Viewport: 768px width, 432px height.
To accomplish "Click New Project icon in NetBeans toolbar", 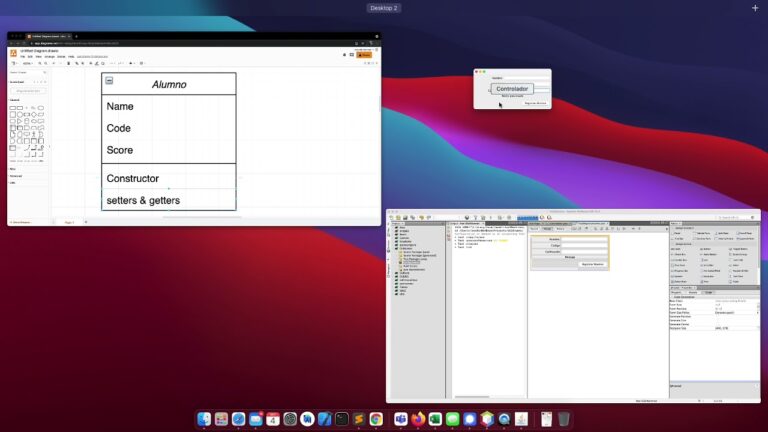I will pyautogui.click(x=398, y=217).
